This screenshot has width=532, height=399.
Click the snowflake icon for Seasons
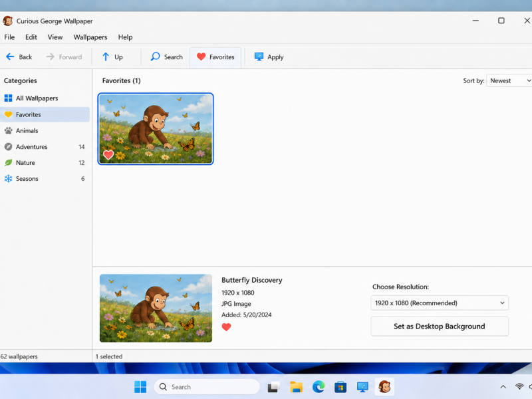point(8,178)
